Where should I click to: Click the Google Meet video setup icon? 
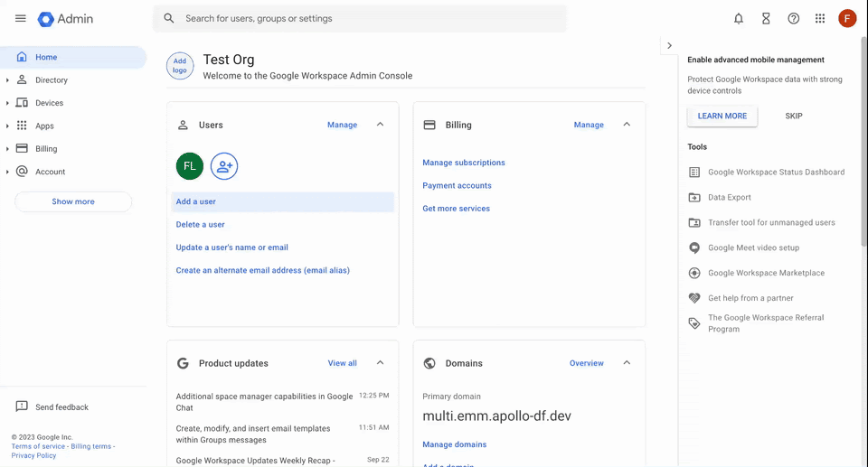point(694,248)
